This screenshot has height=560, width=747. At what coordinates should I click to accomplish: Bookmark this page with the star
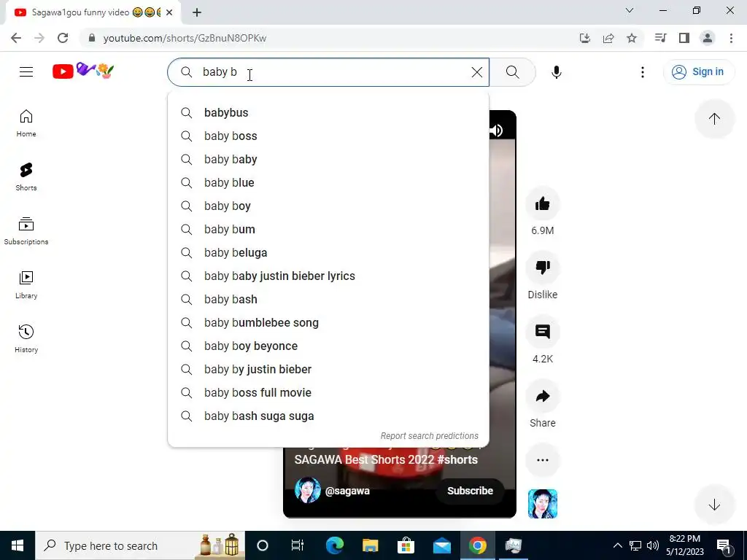pos(632,38)
